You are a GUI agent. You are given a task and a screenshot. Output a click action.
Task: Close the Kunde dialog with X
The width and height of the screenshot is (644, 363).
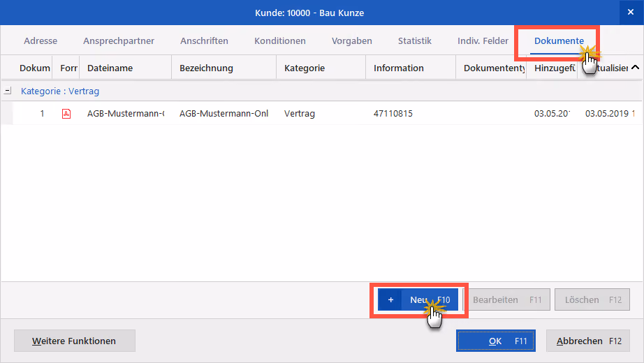pyautogui.click(x=631, y=13)
